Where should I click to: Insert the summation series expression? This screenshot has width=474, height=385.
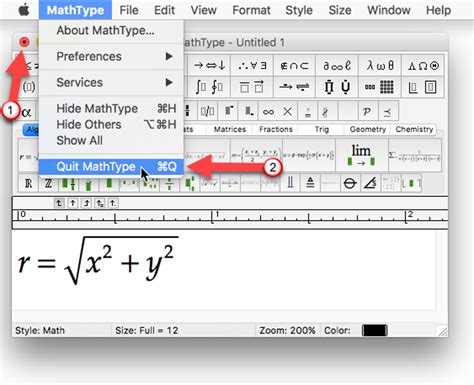(415, 155)
